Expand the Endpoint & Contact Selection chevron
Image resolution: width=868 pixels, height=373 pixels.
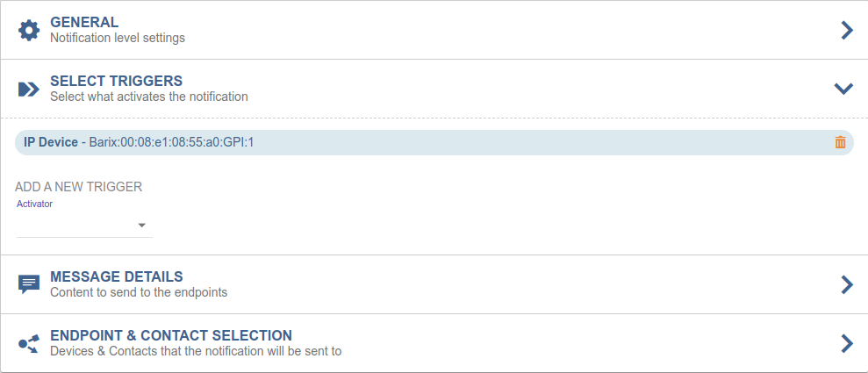(846, 343)
